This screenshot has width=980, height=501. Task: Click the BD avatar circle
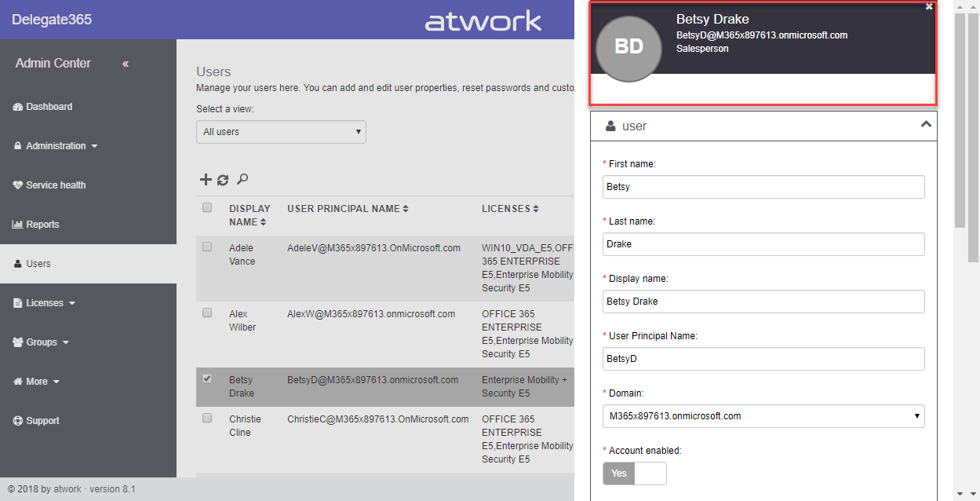[628, 47]
